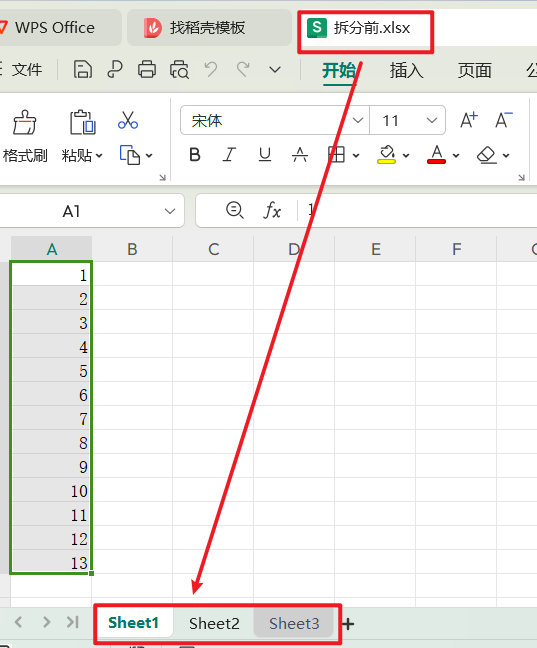Open clipboard group dialog launcher
The image size is (537, 648).
point(162,177)
